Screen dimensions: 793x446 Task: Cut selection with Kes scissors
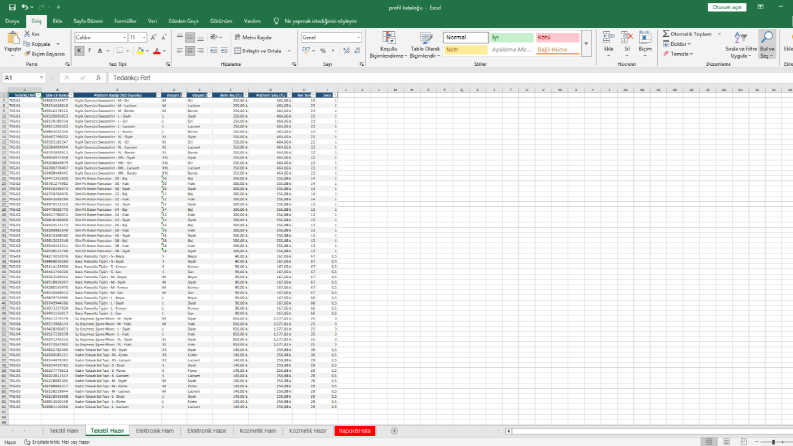click(x=32, y=34)
